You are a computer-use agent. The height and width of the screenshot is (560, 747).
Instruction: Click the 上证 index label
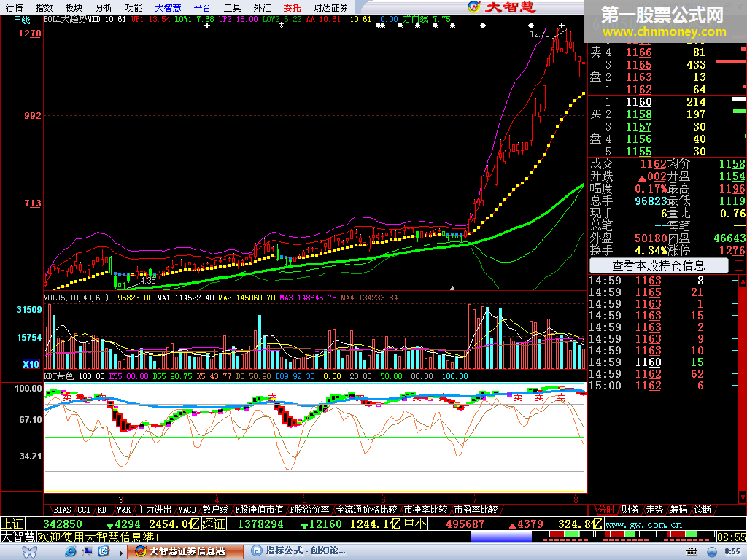pos(12,524)
